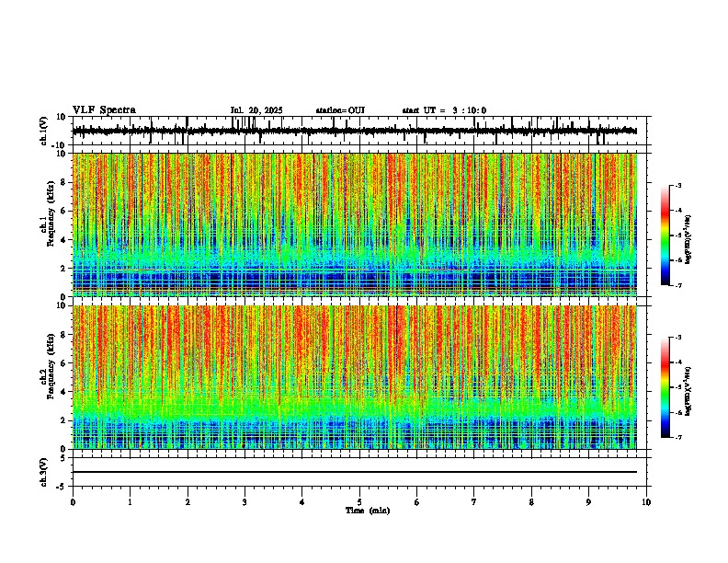Click the ch.1 voltage waveform trace
Screen dimensions: 728x563
click(x=355, y=131)
